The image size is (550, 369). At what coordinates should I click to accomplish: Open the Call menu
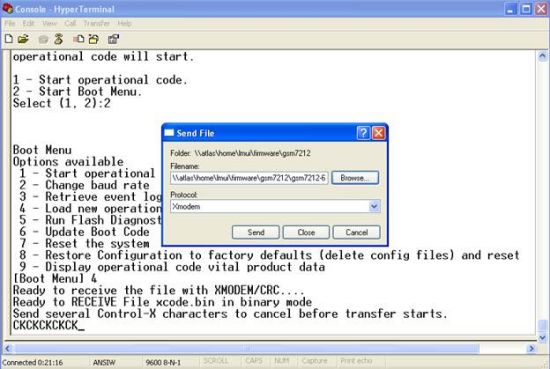pos(70,24)
